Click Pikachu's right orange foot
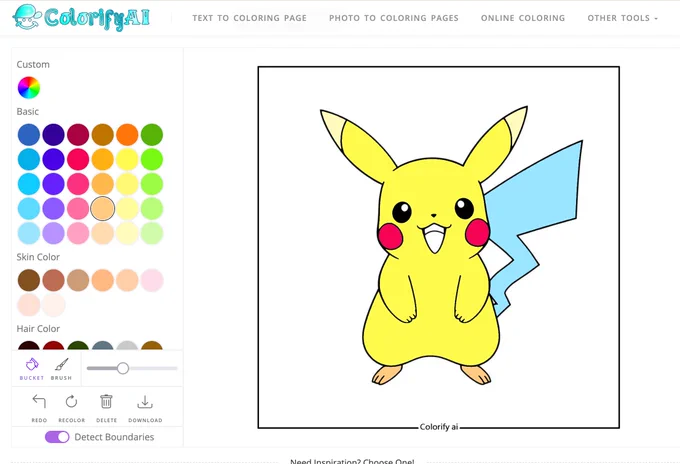Image resolution: width=680 pixels, height=464 pixels. (x=476, y=375)
